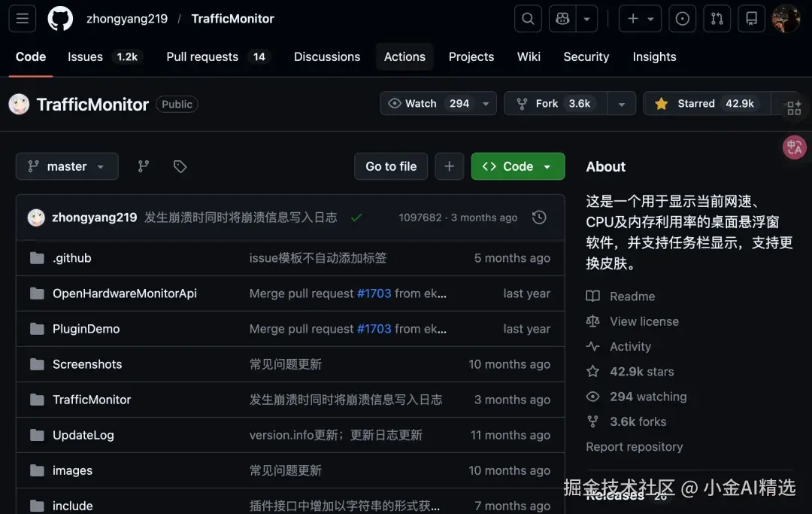
Task: Open the add file plus button
Action: pyautogui.click(x=449, y=166)
